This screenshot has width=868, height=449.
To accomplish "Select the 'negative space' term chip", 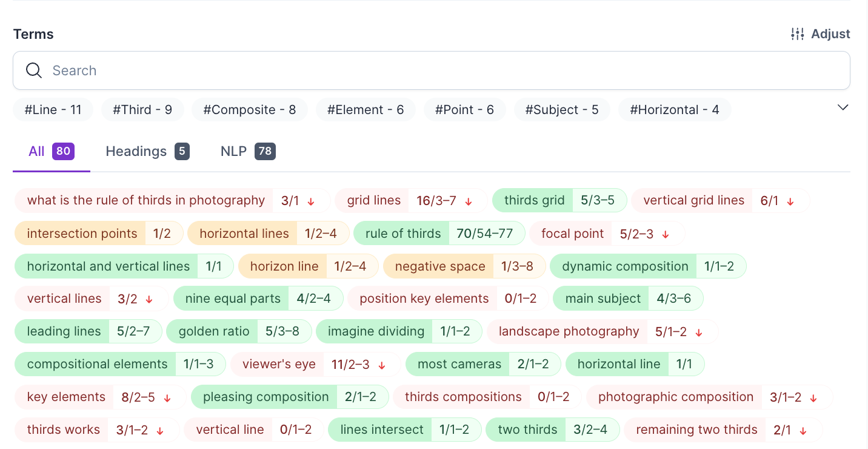I will coord(439,266).
